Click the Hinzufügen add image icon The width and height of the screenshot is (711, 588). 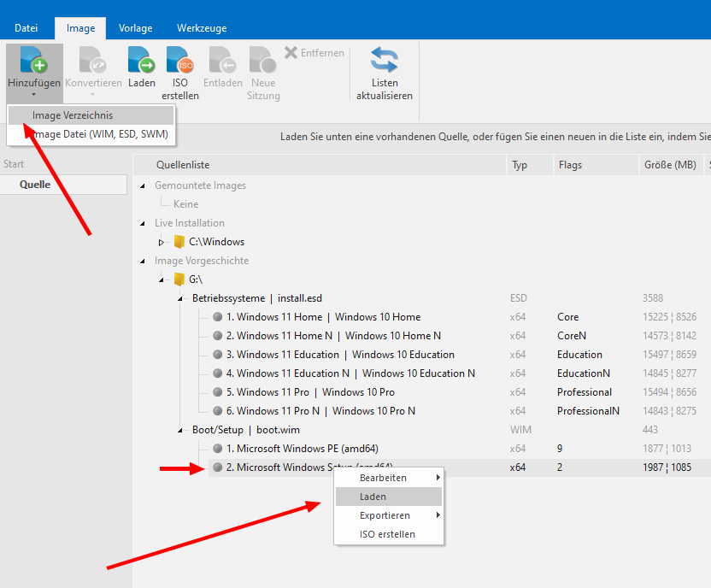(x=34, y=59)
